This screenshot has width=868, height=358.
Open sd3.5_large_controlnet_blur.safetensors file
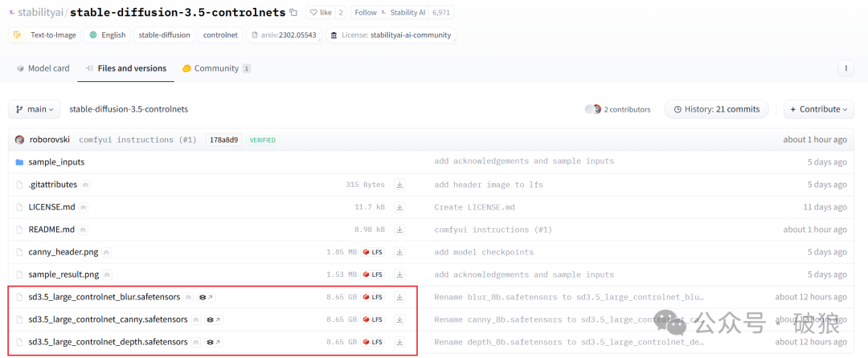click(x=104, y=297)
